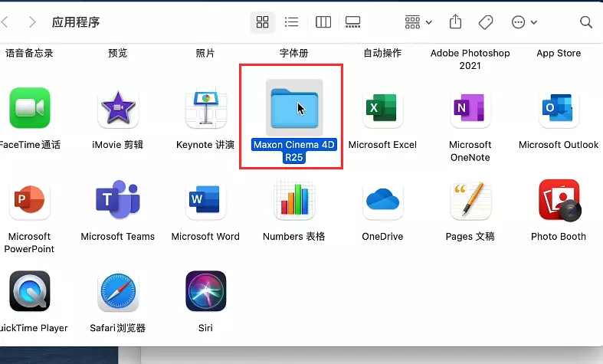Image resolution: width=603 pixels, height=364 pixels.
Task: Open the group-by options dropdown
Action: [x=418, y=22]
